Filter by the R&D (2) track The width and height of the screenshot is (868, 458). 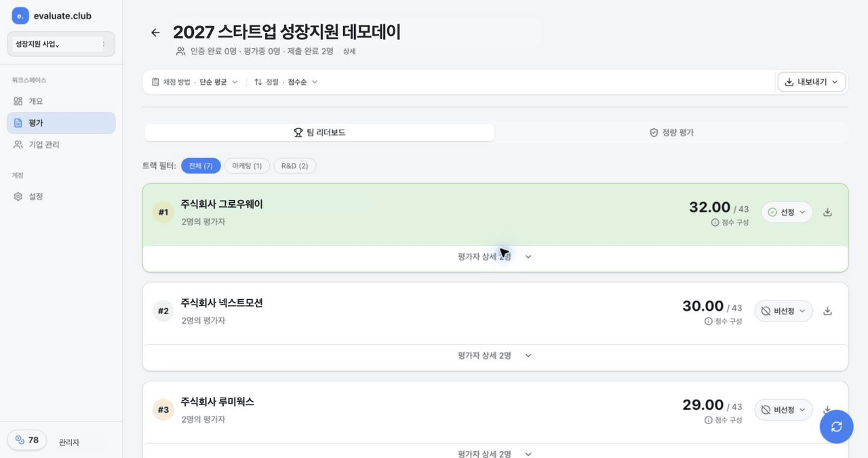point(295,166)
